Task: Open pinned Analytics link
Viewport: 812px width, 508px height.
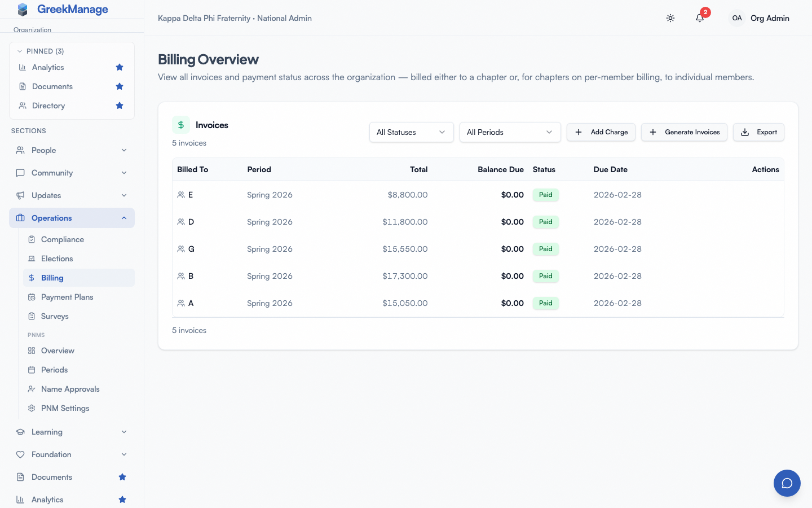Action: point(48,67)
